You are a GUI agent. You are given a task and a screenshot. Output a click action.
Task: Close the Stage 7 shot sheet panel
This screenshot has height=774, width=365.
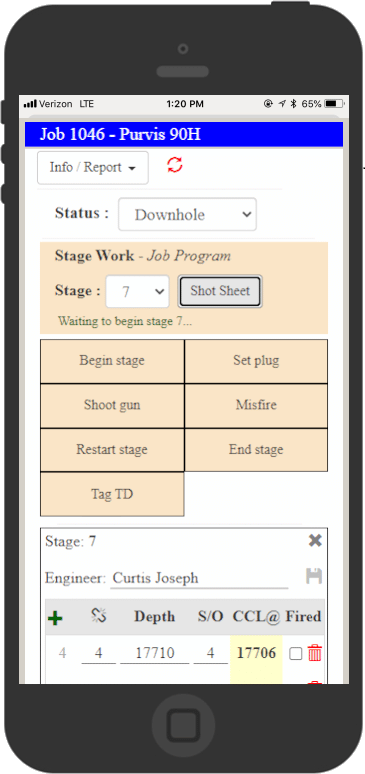coord(315,541)
